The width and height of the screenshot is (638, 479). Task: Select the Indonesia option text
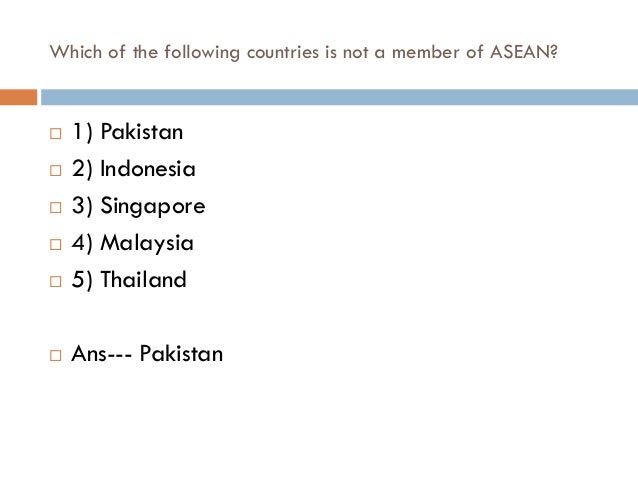click(148, 169)
